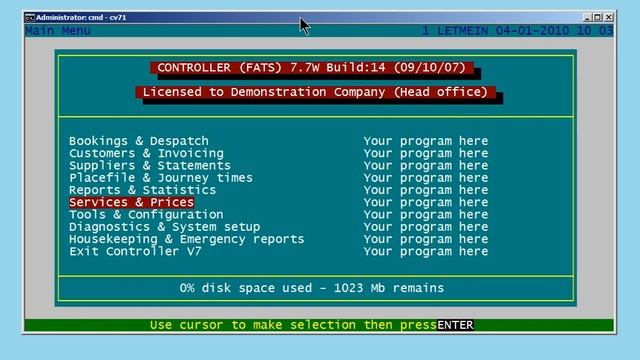The image size is (640, 360).
Task: Select Customers & Invoicing menu entry
Action: coord(146,153)
